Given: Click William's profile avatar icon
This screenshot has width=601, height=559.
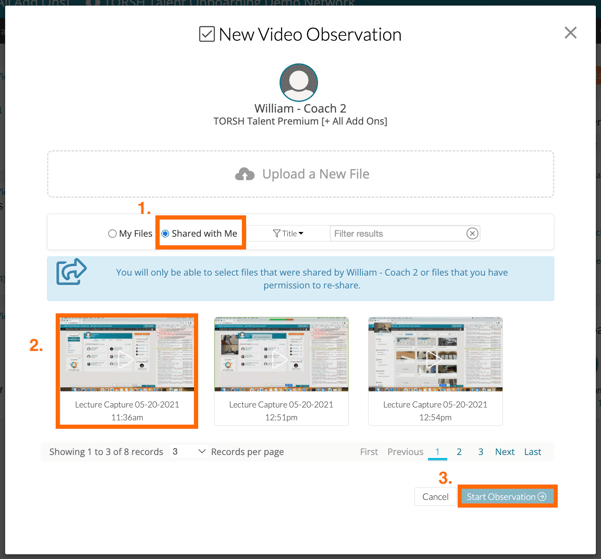Looking at the screenshot, I should (299, 82).
